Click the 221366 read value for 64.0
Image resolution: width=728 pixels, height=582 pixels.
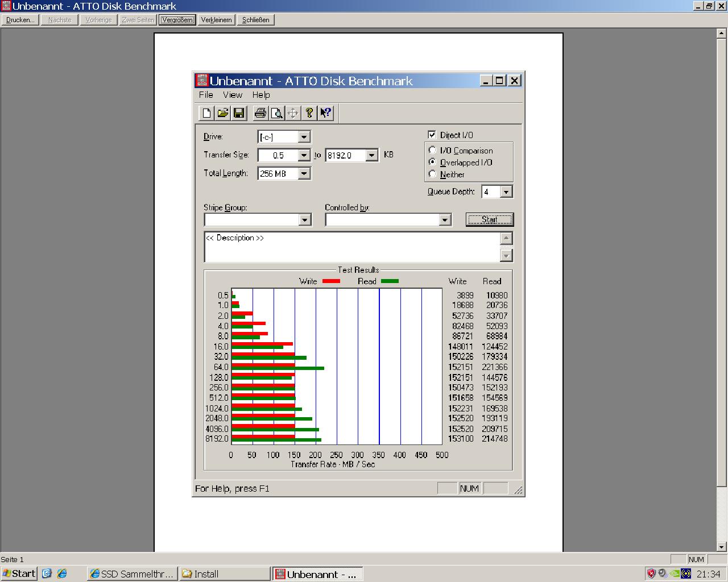(x=494, y=367)
